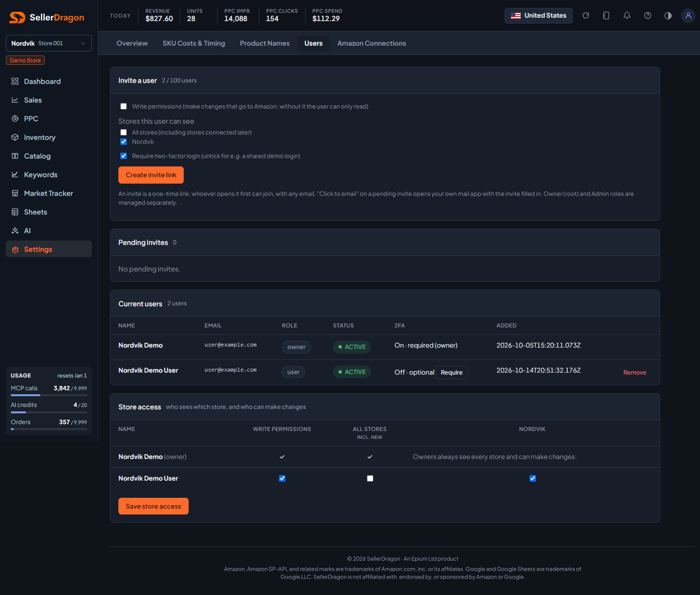
Task: Switch to SKU Costs & Timing tab
Action: click(194, 43)
